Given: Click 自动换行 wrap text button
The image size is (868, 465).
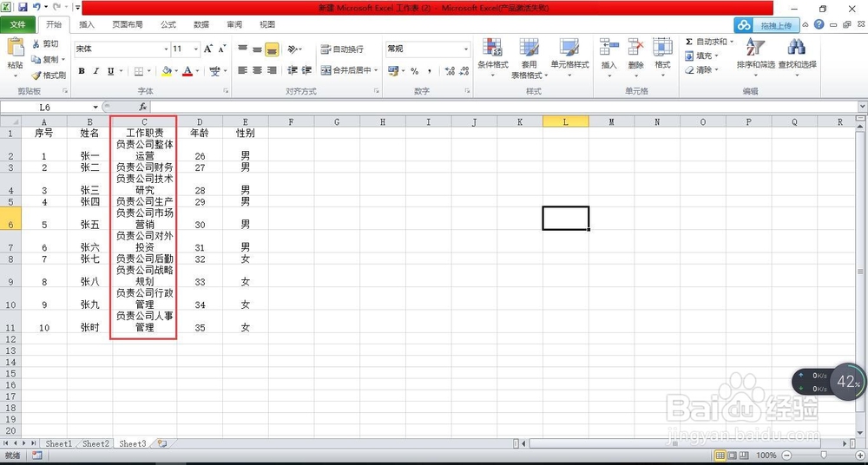Looking at the screenshot, I should tap(342, 49).
